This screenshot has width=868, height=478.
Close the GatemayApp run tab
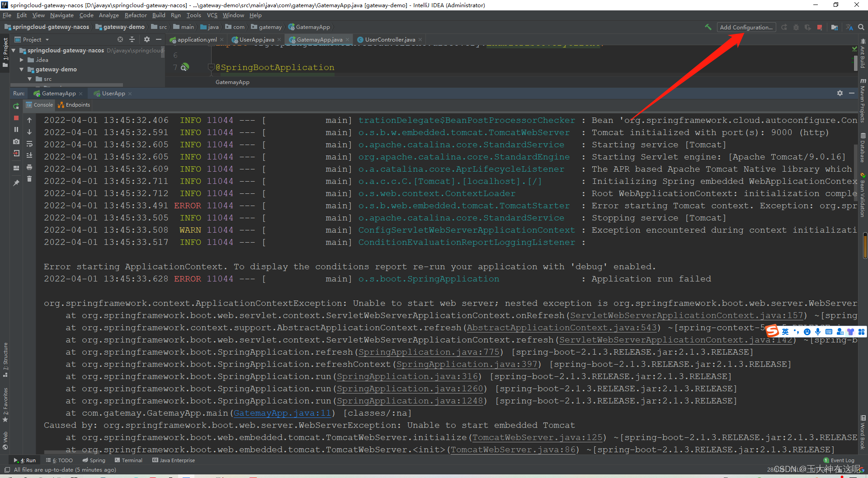[80, 94]
